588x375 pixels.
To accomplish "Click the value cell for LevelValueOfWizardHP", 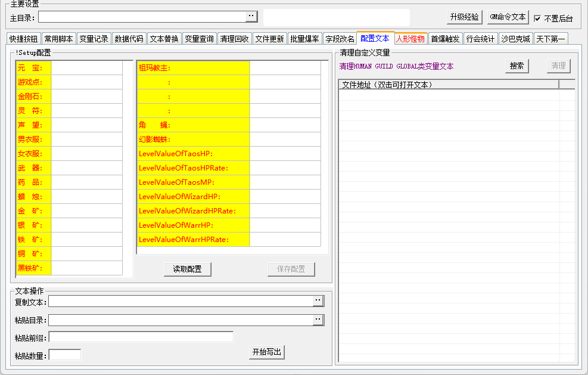I will click(285, 197).
